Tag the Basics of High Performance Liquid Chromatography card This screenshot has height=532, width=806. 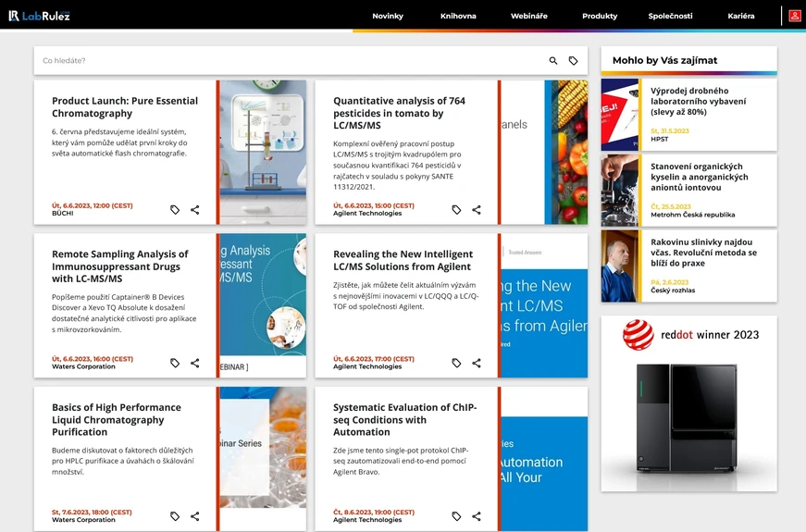[175, 516]
